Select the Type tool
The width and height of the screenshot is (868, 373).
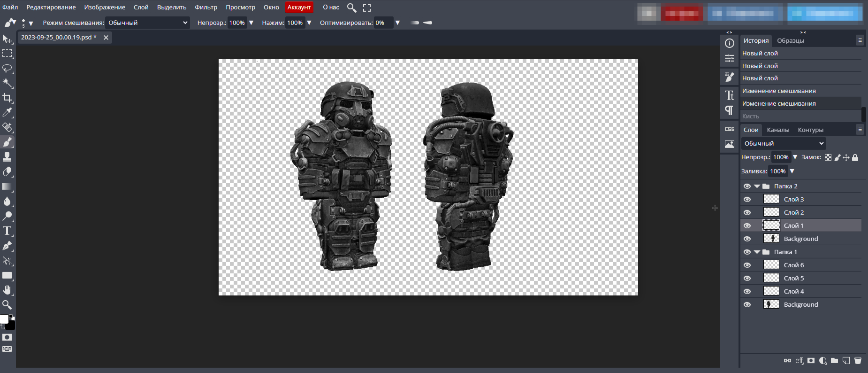tap(7, 231)
